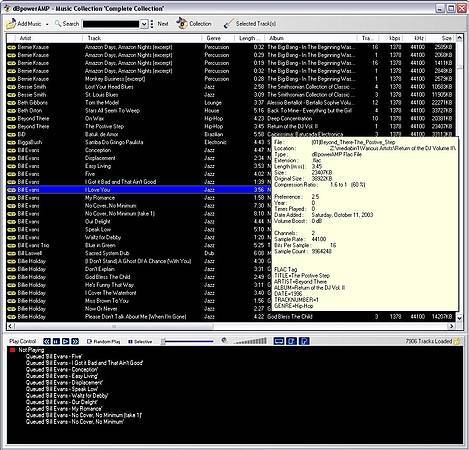Screen dimensions: 469x450
Task: Click the blue help question-mark button
Action: [x=304, y=341]
